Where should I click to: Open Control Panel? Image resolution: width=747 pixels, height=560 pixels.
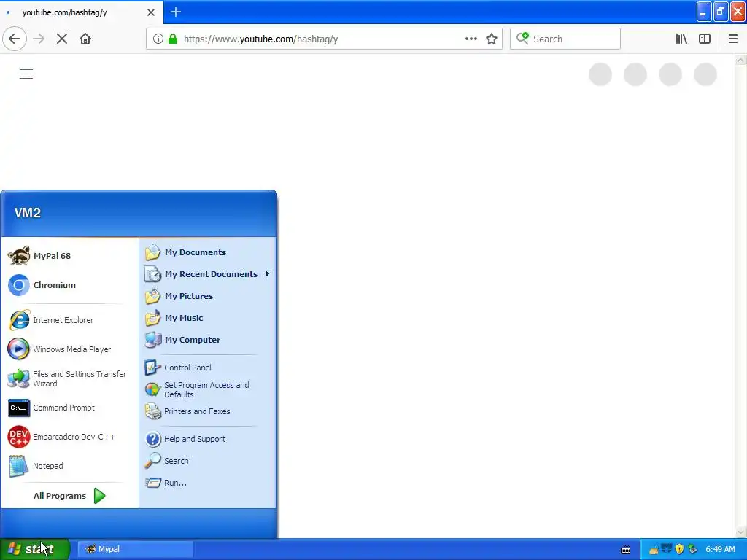[x=208, y=367]
